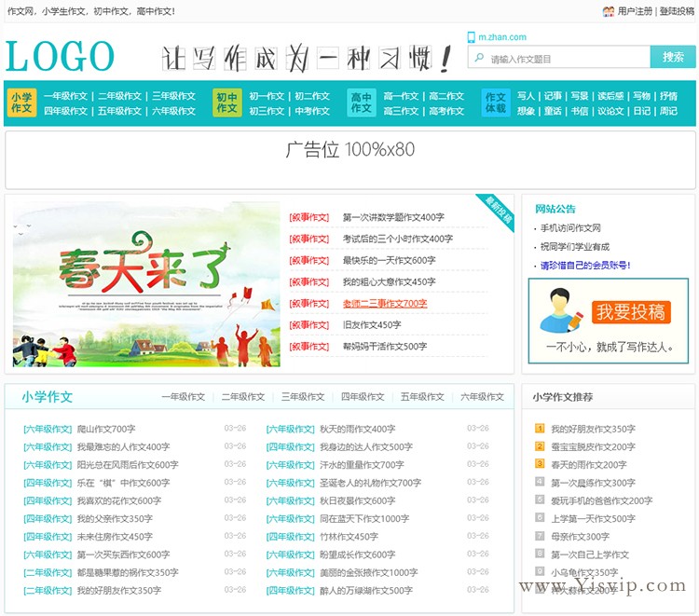699x616 pixels.
Task: Click the orange 我要投稿 button
Action: point(631,311)
